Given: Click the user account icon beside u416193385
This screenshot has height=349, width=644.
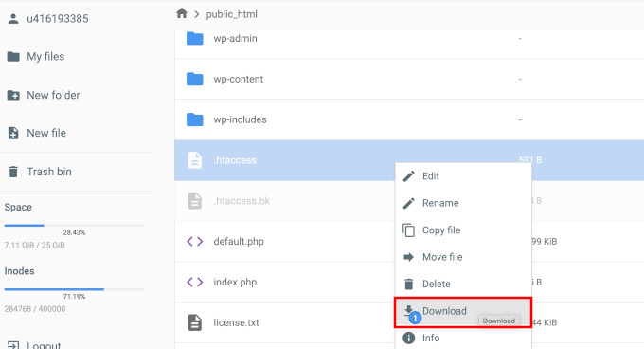Looking at the screenshot, I should (x=13, y=19).
